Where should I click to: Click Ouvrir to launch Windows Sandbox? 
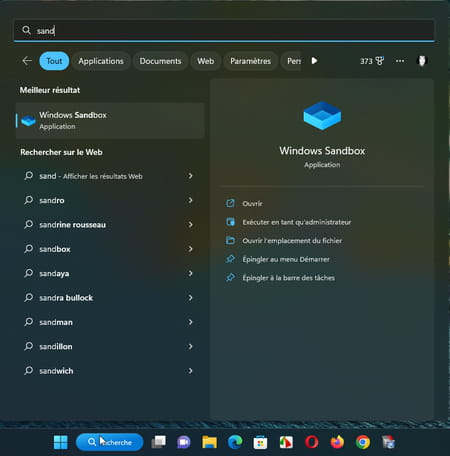pyautogui.click(x=252, y=203)
